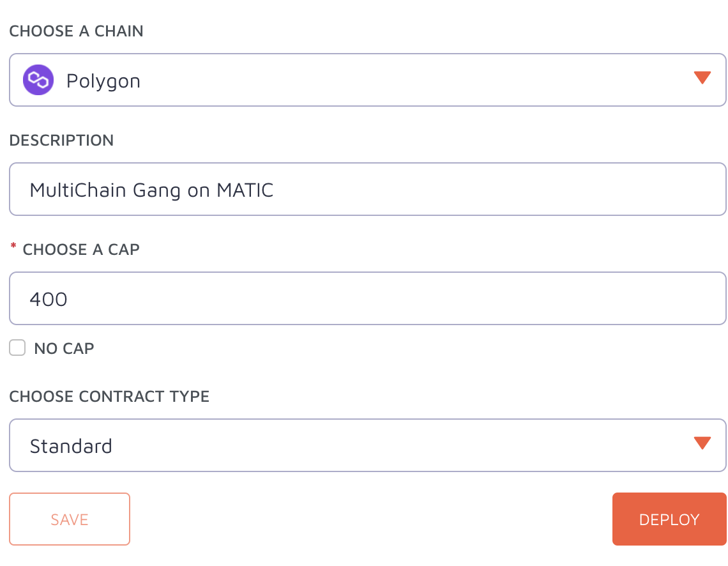Focus the Description text field
The height and width of the screenshot is (566, 728).
pos(367,189)
